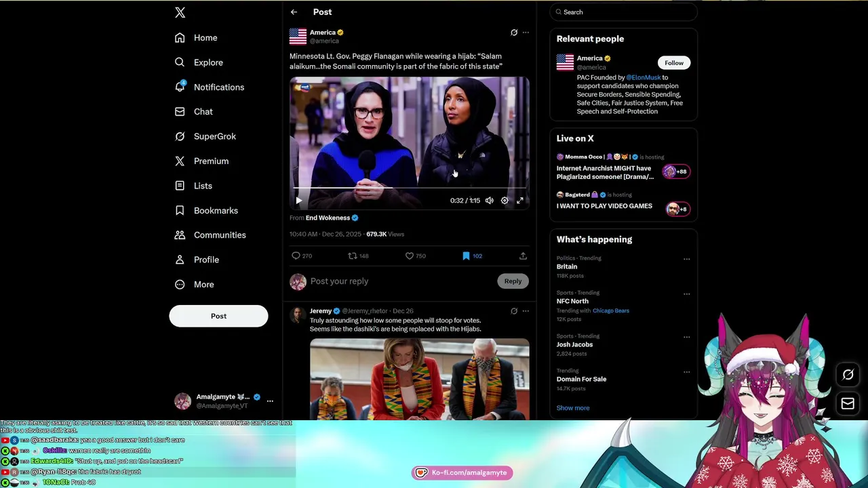Viewport: 868px width, 488px height.
Task: Open Bookmarks from the sidebar
Action: tap(205, 211)
